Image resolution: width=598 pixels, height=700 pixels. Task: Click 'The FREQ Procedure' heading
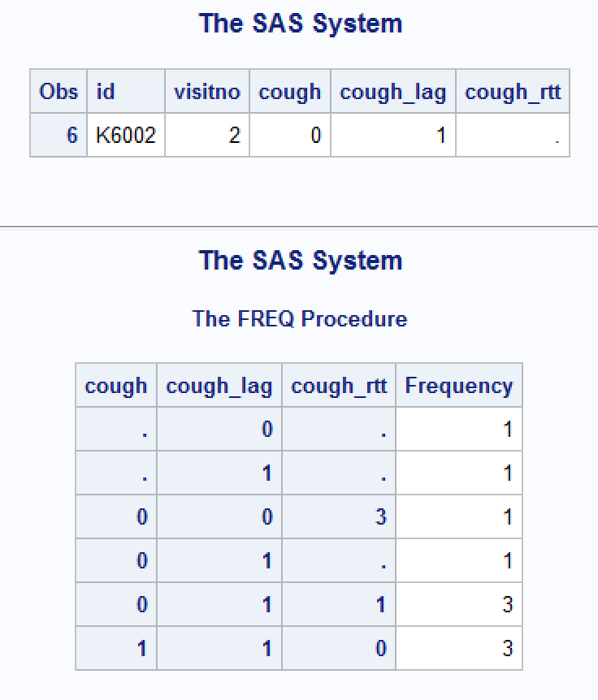300,318
